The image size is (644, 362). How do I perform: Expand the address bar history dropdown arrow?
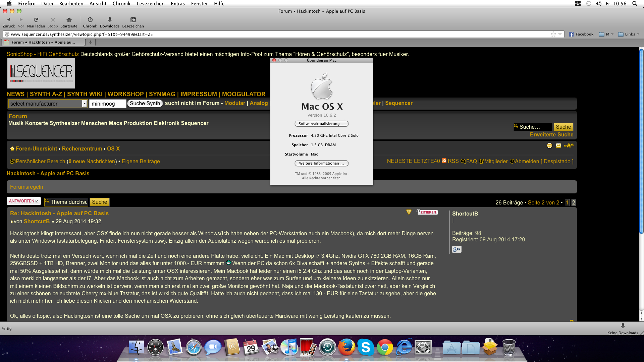pos(560,34)
